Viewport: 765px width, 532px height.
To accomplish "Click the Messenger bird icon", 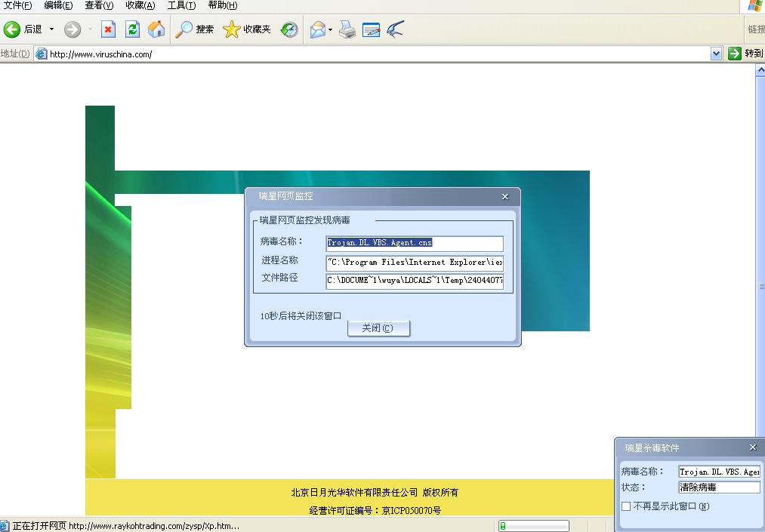I will coord(395,29).
